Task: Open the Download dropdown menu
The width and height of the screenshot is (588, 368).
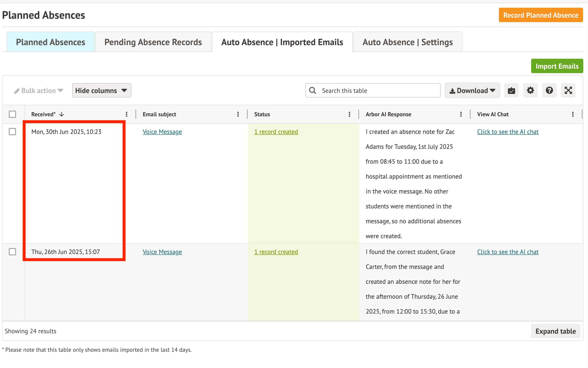Action: (x=472, y=91)
